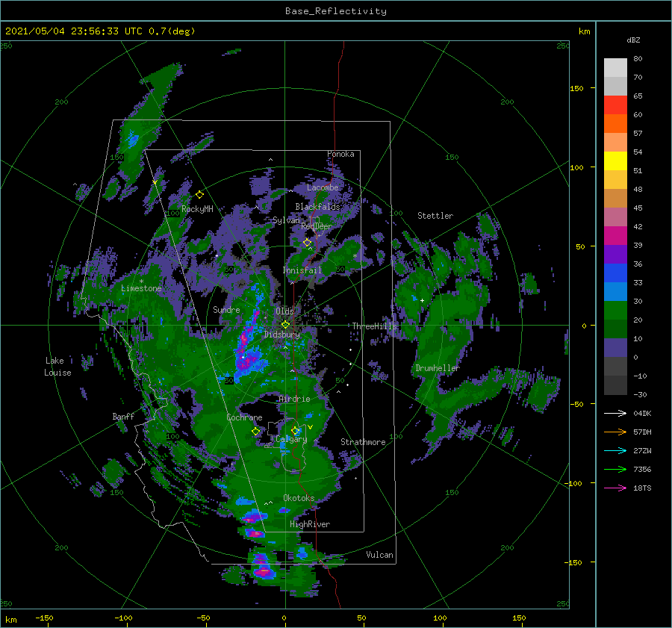Click the Stettler label
Screen dimensions: 672x628
435,216
